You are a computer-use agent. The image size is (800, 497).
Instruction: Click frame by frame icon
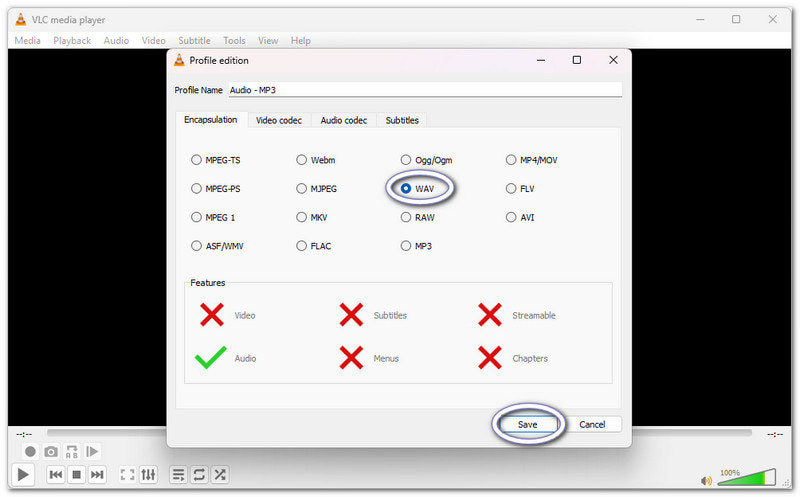click(x=92, y=452)
